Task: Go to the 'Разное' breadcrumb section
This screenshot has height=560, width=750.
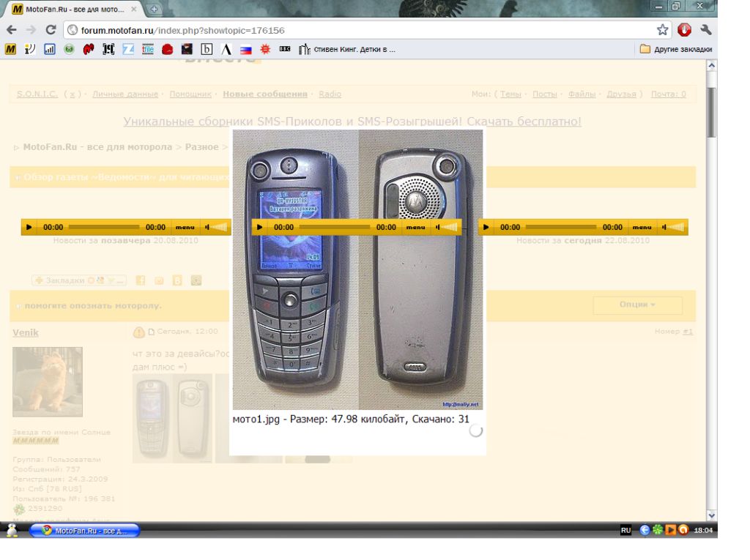Action: click(x=202, y=147)
